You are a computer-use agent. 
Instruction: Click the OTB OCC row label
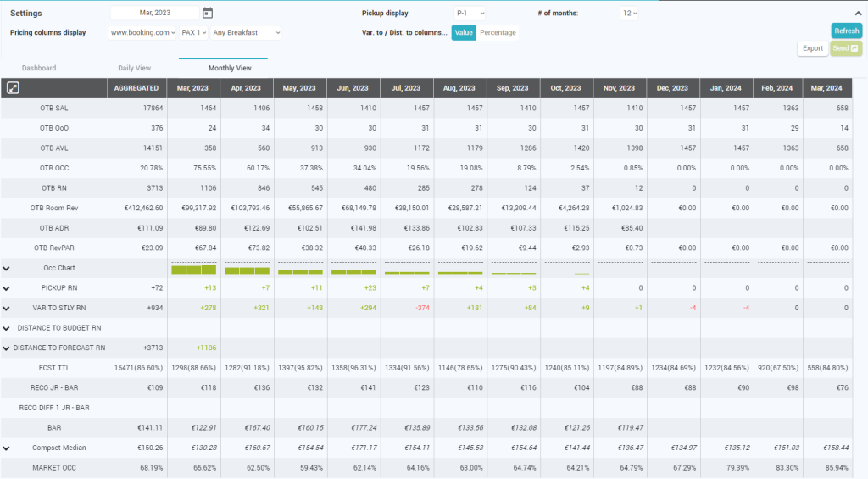pyautogui.click(x=54, y=168)
